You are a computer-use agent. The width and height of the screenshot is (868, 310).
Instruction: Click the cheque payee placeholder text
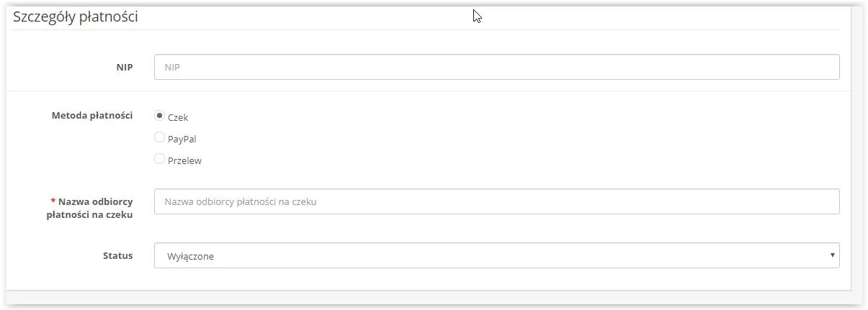(241, 202)
